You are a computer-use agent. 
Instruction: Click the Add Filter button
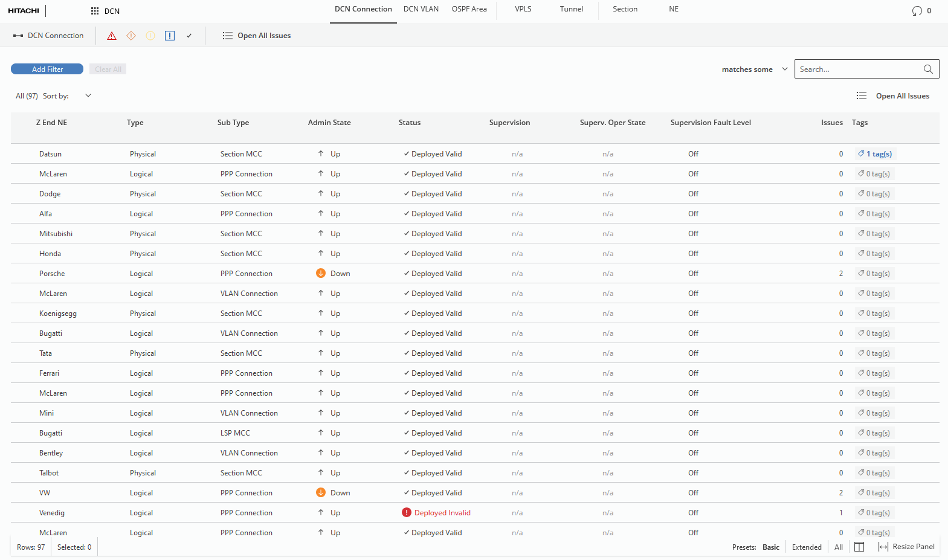tap(47, 69)
